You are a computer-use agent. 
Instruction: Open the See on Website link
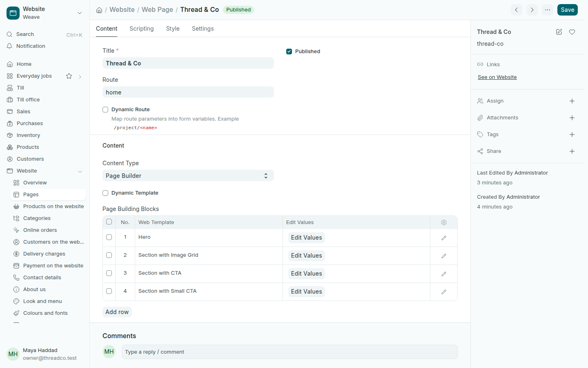point(497,77)
